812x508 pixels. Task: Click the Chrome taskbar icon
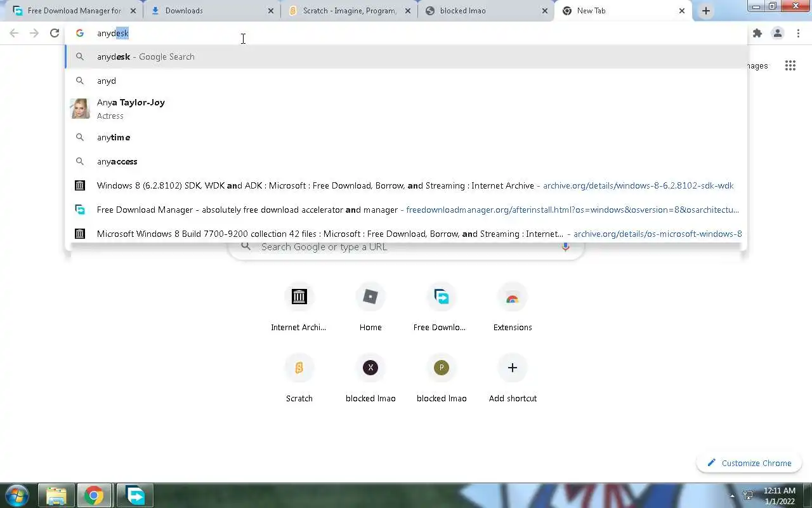95,495
